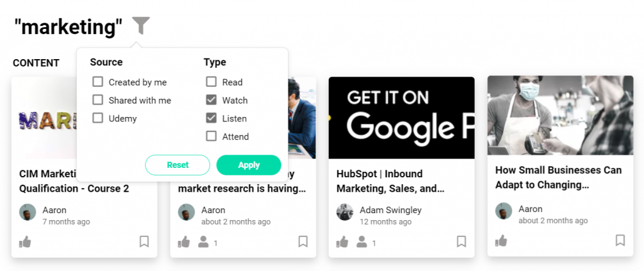Enable the Read type filter
Image resolution: width=644 pixels, height=271 pixels.
coord(211,82)
